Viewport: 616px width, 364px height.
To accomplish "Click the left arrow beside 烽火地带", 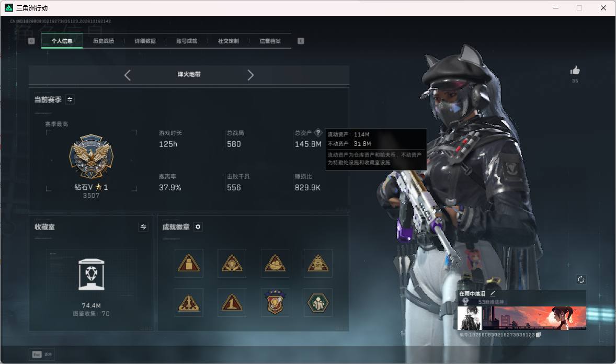I will 127,75.
